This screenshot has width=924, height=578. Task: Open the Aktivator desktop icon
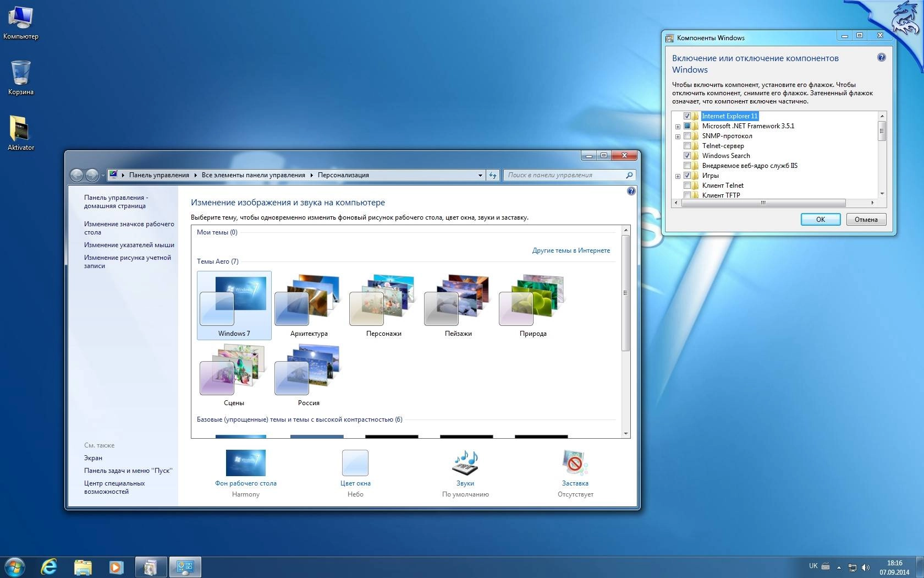point(20,133)
